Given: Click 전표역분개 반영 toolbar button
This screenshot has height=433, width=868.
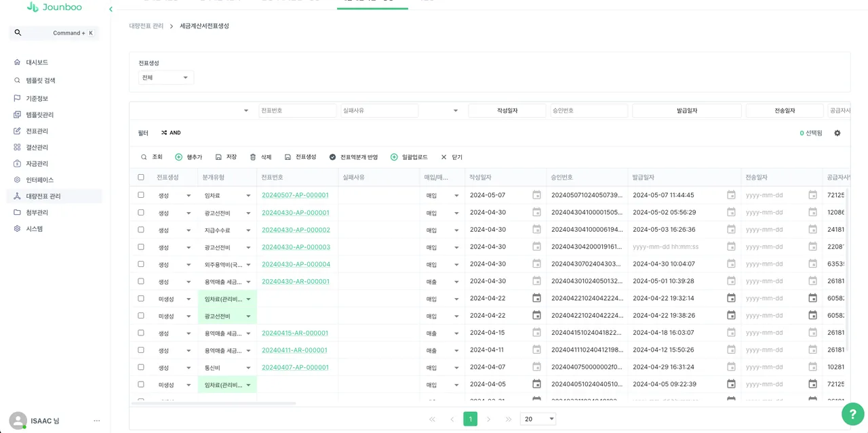Looking at the screenshot, I should (x=353, y=157).
